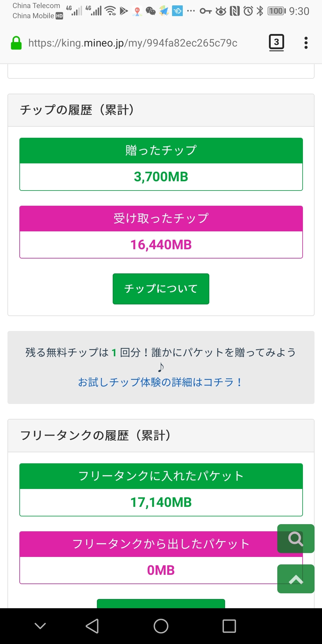Image resolution: width=322 pixels, height=644 pixels.
Task: Tap the チップについて button
Action: [x=161, y=289]
